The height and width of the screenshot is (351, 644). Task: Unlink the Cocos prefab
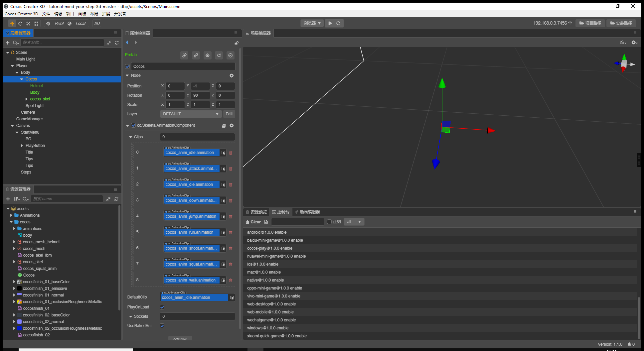pyautogui.click(x=184, y=56)
